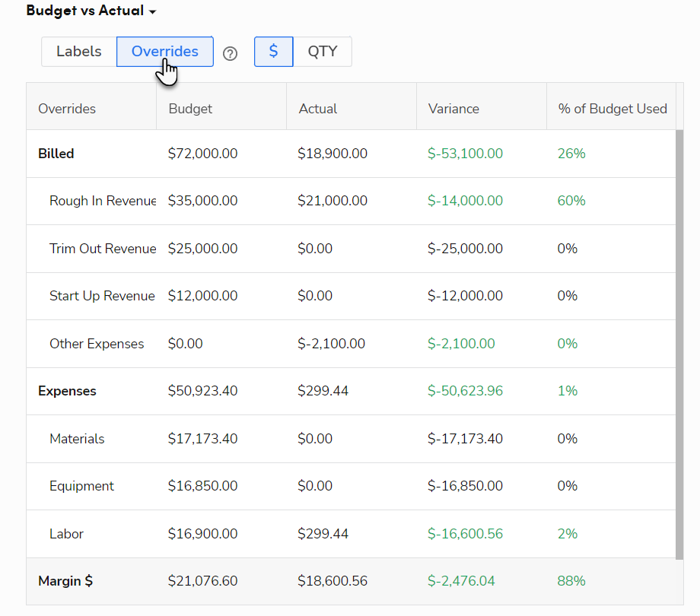Click variance value $-12,000.00
Image resolution: width=700 pixels, height=616 pixels.
coord(465,296)
